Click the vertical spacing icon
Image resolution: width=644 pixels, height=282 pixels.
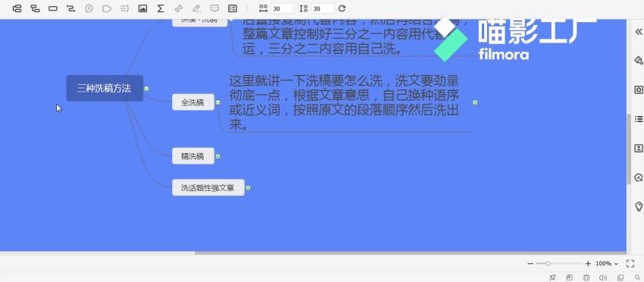pyautogui.click(x=304, y=8)
